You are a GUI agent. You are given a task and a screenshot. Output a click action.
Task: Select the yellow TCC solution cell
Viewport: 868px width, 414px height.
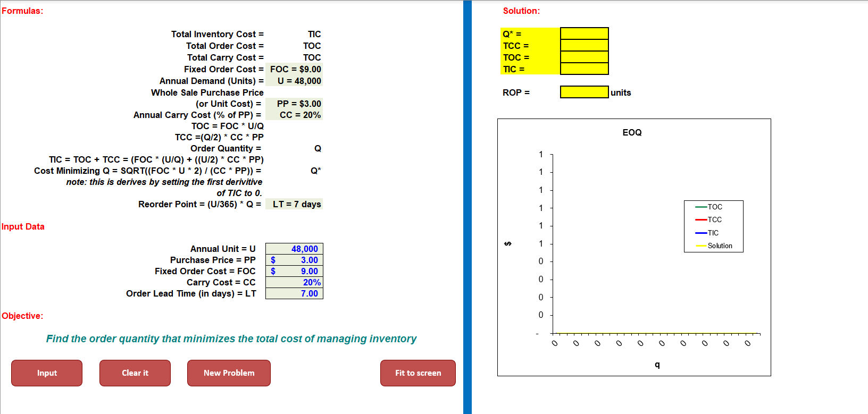pos(584,45)
